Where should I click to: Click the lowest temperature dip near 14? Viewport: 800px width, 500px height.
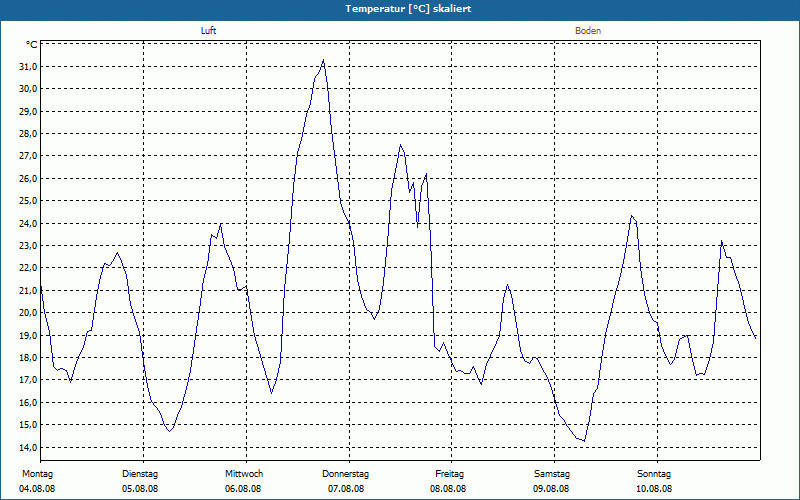(x=584, y=440)
